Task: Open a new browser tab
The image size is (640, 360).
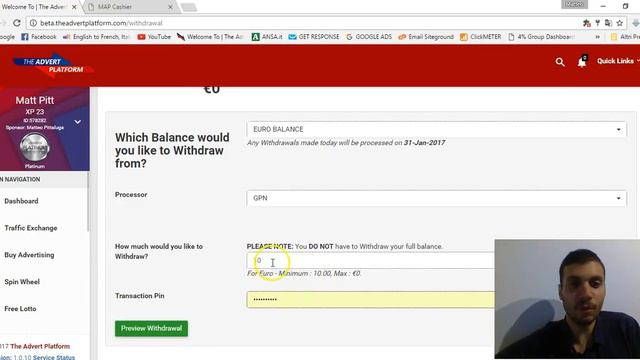Action: click(188, 7)
